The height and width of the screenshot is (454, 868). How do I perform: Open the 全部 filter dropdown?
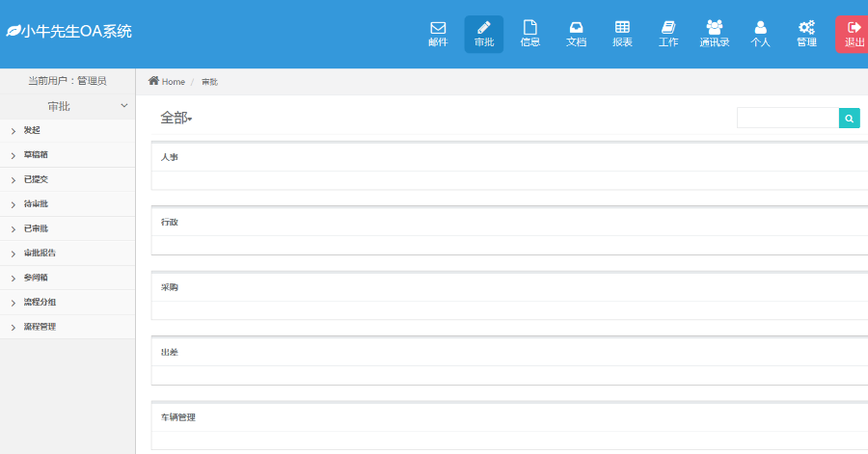point(176,119)
